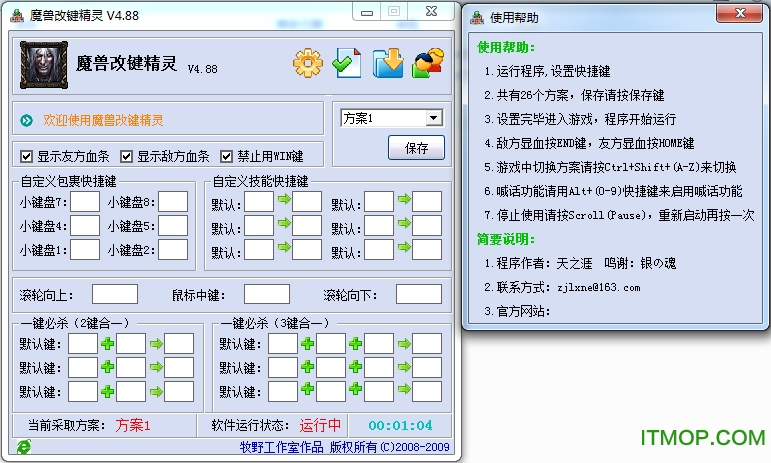Click the teal arrow icon beside welcome text
The image size is (771, 463).
pyautogui.click(x=26, y=120)
